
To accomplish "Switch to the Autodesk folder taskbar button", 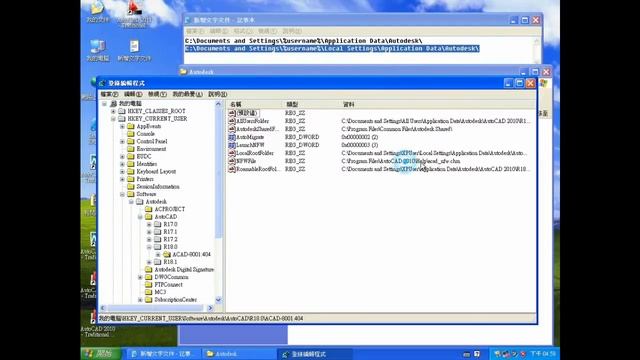I will point(239,354).
